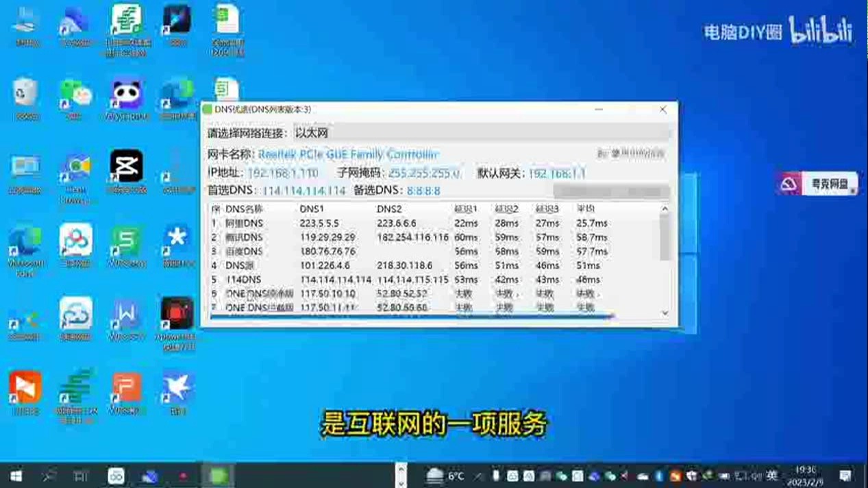Viewport: 868px width, 488px height.
Task: Click the Quark Netdisk floating widget
Action: [817, 184]
